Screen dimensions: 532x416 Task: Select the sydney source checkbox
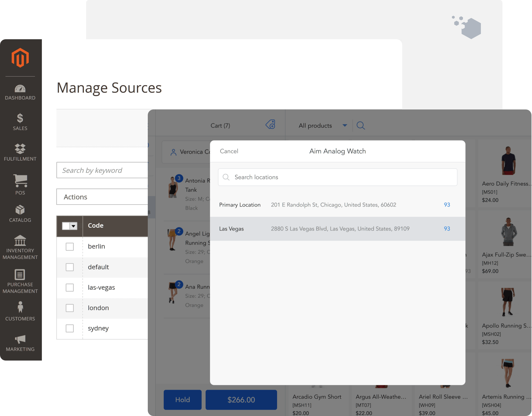(x=70, y=328)
